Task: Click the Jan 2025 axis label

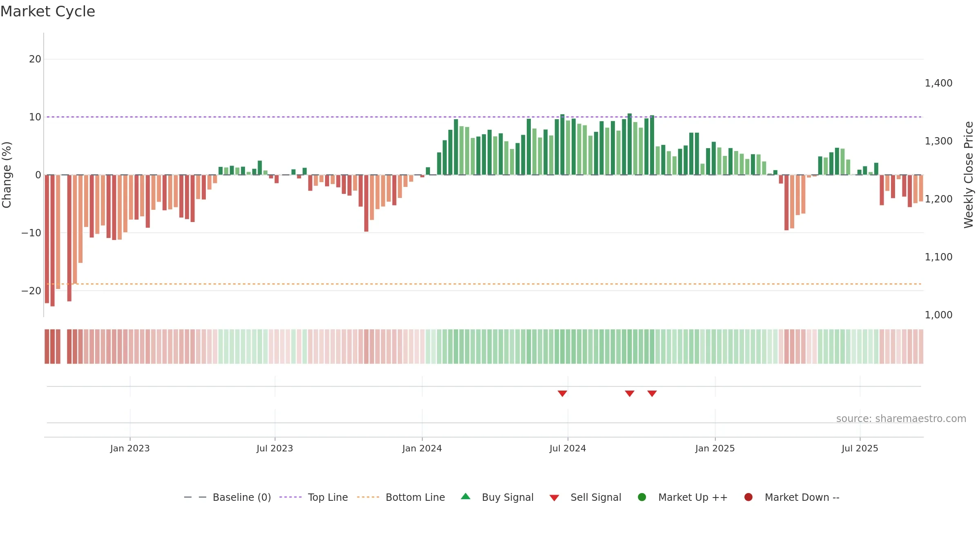Action: pos(715,449)
